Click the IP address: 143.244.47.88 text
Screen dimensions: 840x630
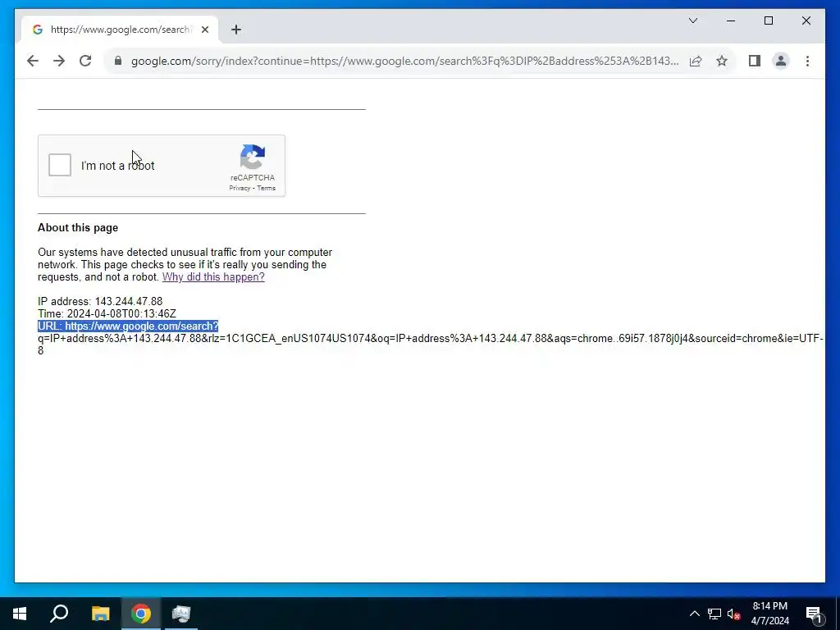[100, 302]
